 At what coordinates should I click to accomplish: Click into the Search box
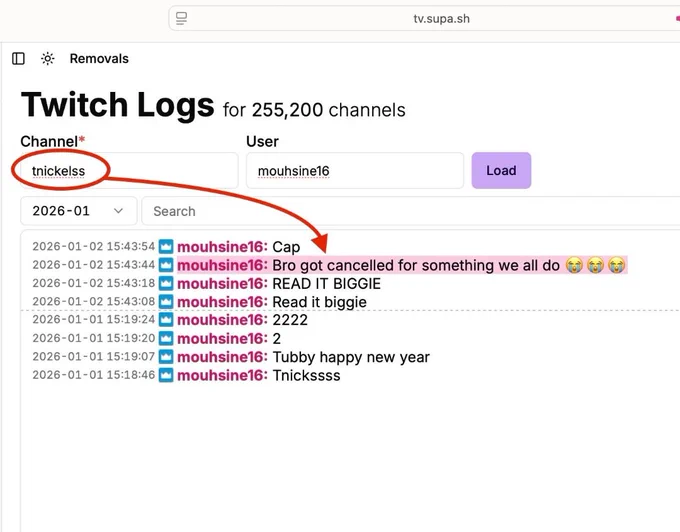411,211
